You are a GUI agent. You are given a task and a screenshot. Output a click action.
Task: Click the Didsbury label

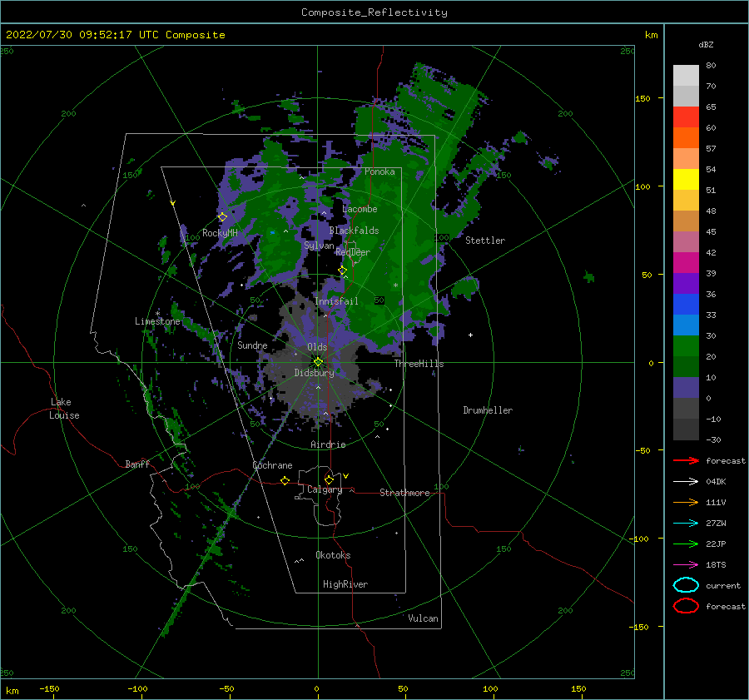(315, 373)
